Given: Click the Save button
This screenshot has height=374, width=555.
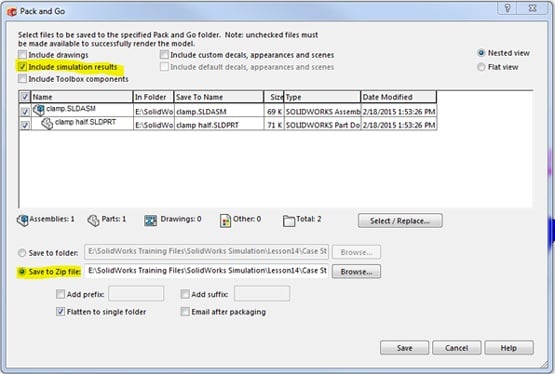Looking at the screenshot, I should tap(405, 348).
